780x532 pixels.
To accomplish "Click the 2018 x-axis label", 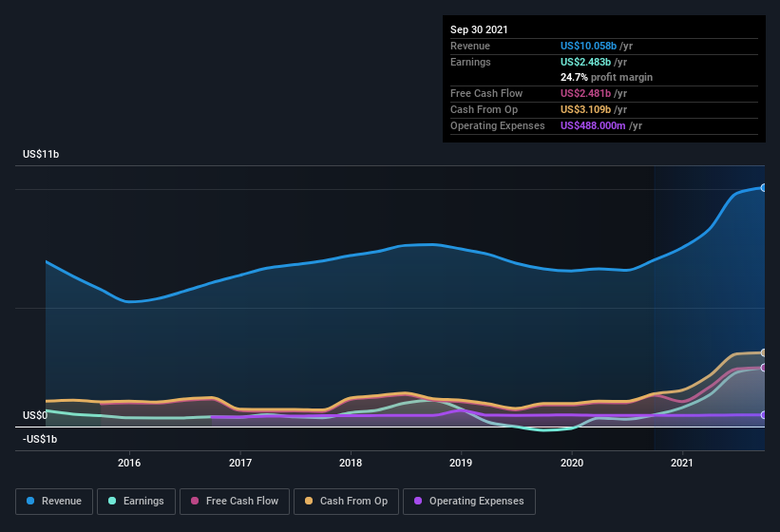I will pyautogui.click(x=351, y=463).
